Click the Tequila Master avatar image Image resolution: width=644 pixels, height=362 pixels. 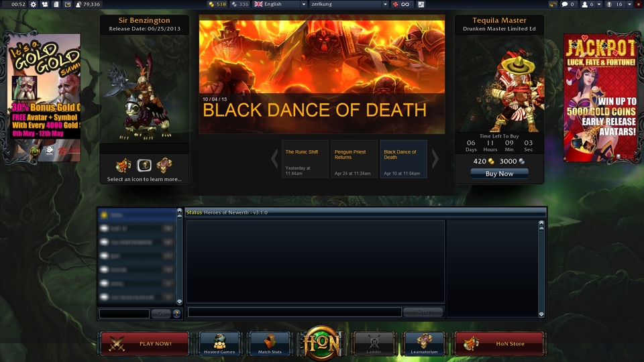pos(499,84)
